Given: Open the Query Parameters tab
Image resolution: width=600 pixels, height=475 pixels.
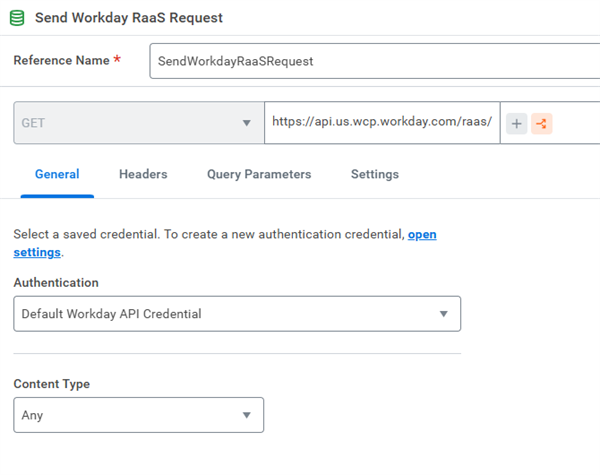Looking at the screenshot, I should [259, 174].
